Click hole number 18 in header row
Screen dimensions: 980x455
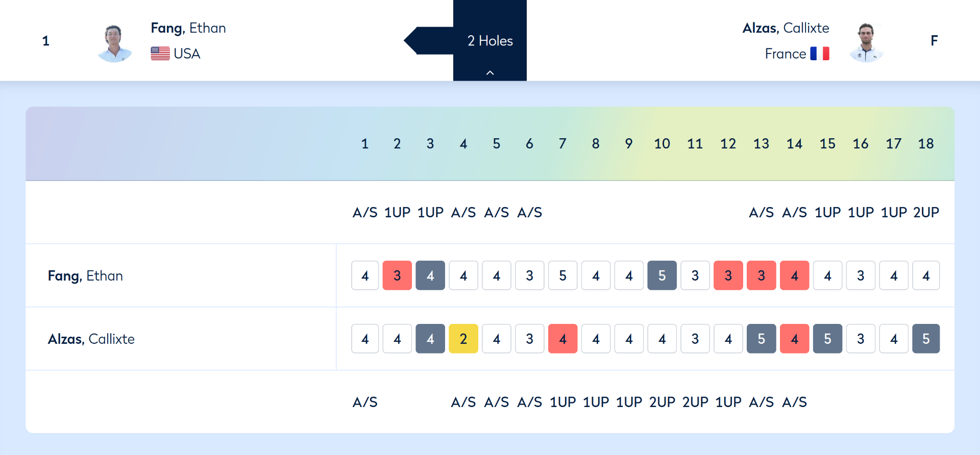926,144
